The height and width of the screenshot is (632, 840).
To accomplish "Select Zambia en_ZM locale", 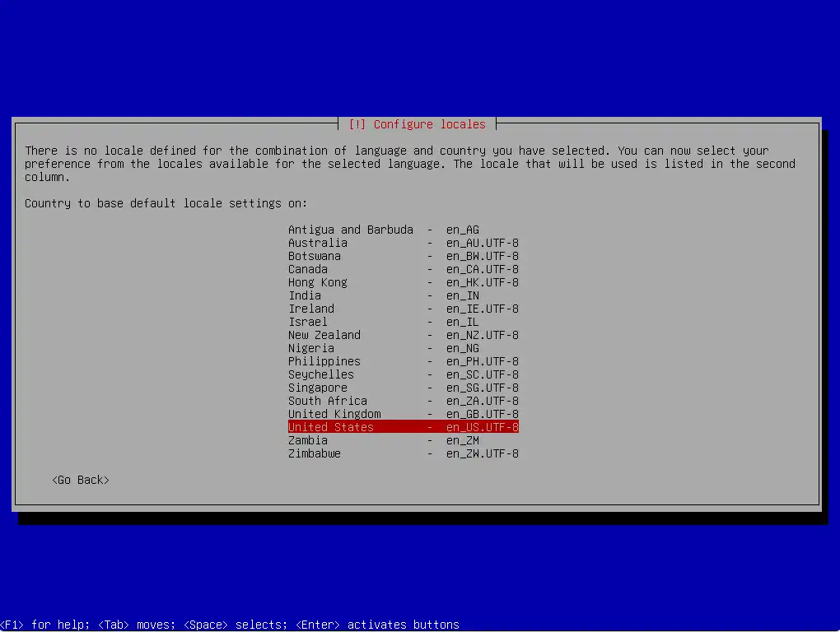I will pos(403,440).
